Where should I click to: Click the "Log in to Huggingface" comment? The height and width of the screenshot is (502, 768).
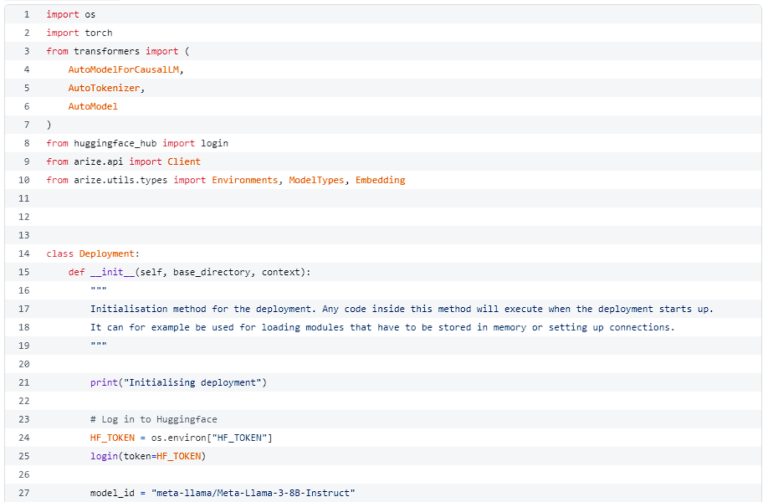click(x=153, y=420)
